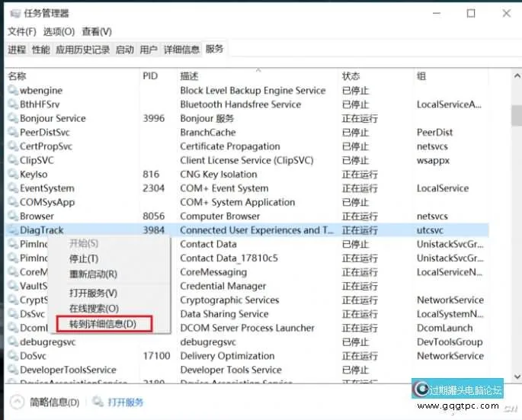Switch to the 详细信息 tab

pos(181,50)
